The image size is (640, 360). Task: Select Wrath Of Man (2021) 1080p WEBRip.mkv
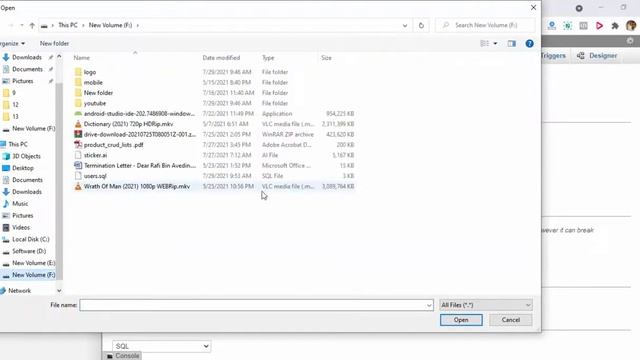tap(137, 186)
